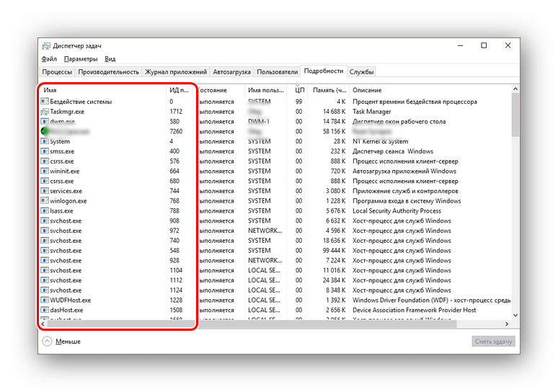Select the smss.exe process name
Screen dimensions: 558x392
(x=62, y=151)
